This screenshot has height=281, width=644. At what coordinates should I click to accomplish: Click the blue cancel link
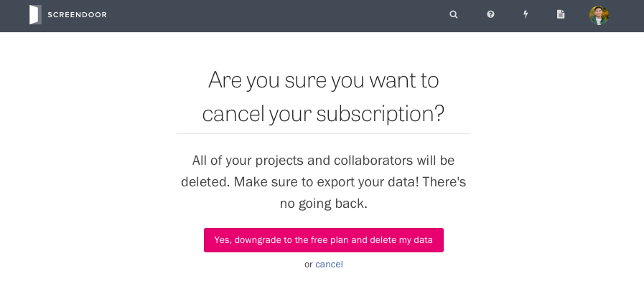pyautogui.click(x=329, y=265)
